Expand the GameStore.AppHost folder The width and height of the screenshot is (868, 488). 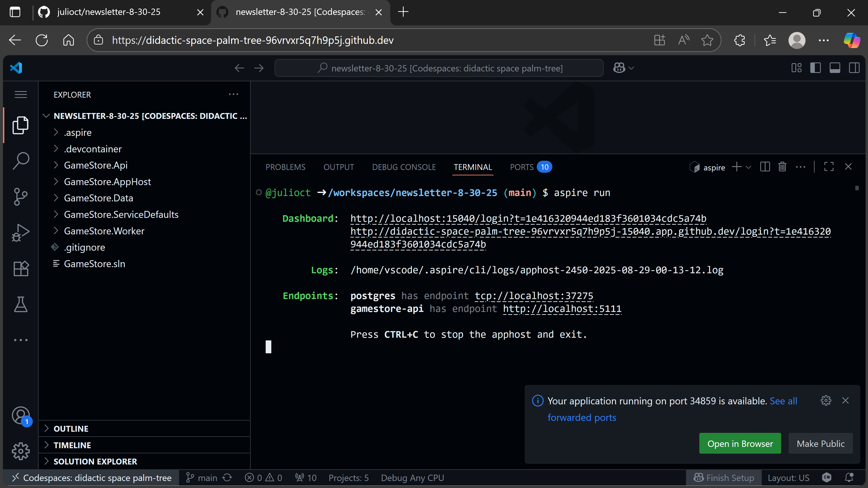coord(144,182)
